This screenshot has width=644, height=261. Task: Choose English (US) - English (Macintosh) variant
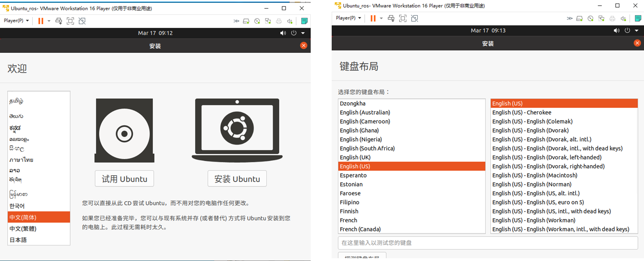pos(564,175)
